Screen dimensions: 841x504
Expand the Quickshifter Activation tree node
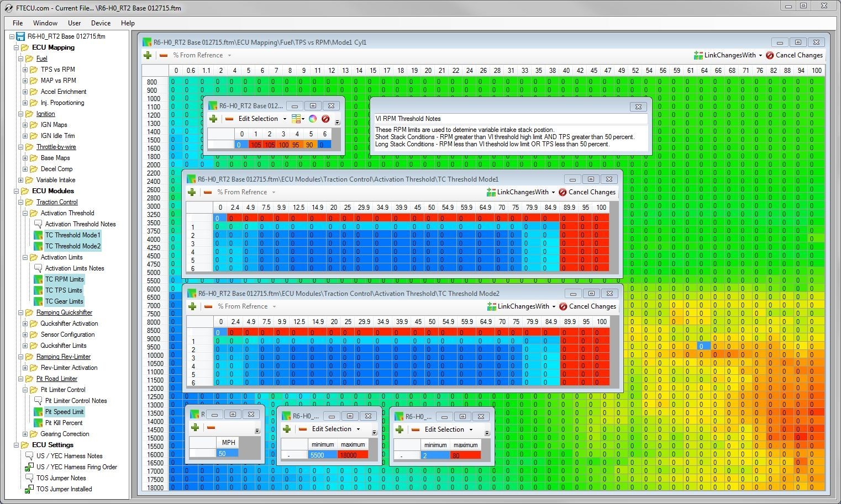tap(25, 323)
